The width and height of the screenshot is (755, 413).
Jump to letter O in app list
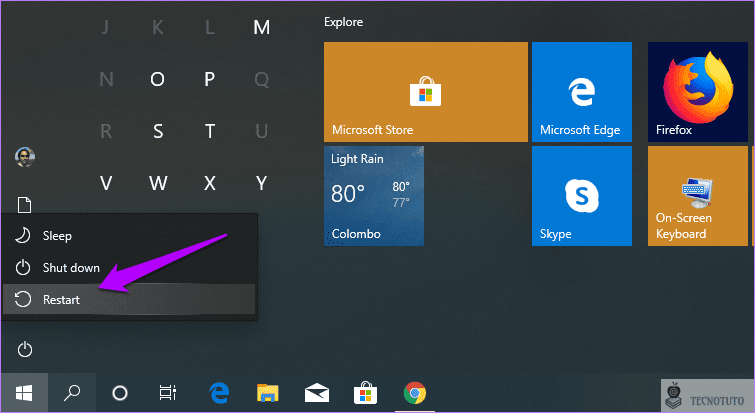[157, 79]
